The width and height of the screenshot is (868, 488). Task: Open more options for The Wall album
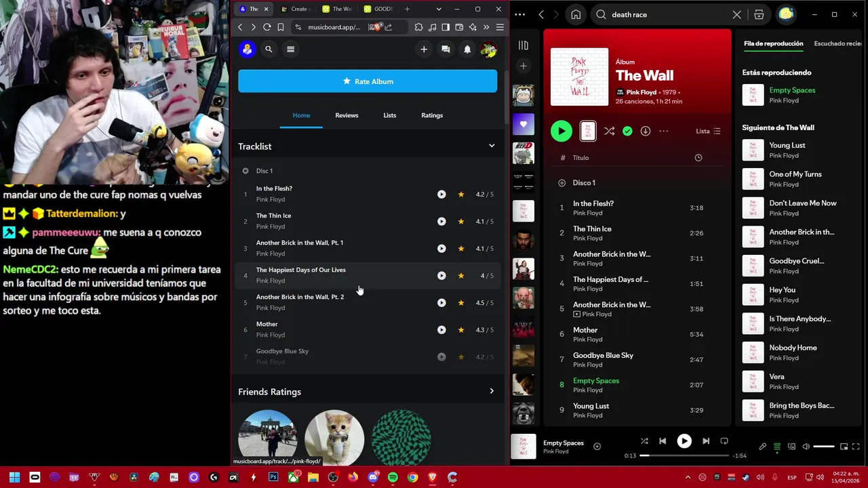pos(663,131)
